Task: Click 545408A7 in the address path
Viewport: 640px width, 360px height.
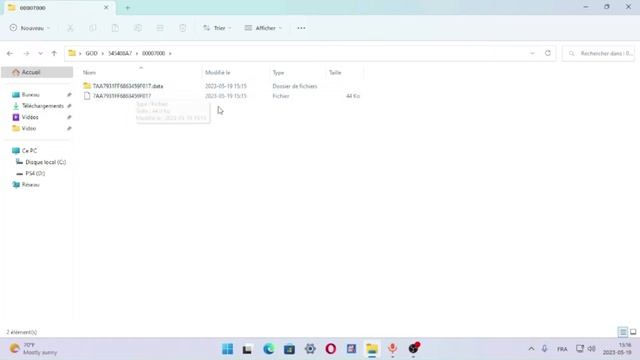Action: pyautogui.click(x=120, y=53)
